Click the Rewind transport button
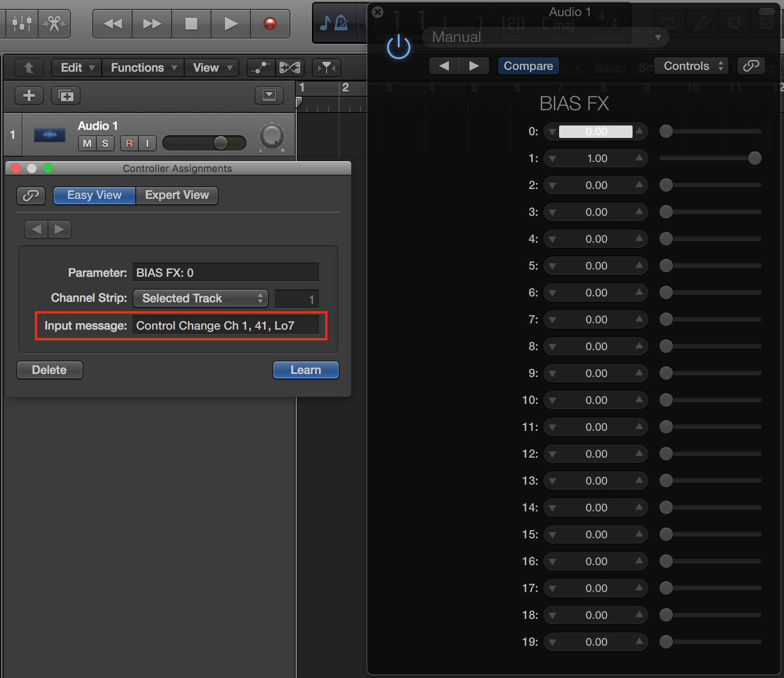Image resolution: width=784 pixels, height=678 pixels. 112,23
